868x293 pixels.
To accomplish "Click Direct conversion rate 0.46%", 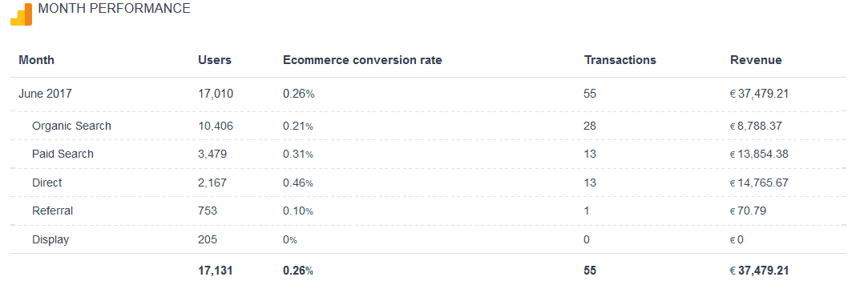I will [298, 183].
